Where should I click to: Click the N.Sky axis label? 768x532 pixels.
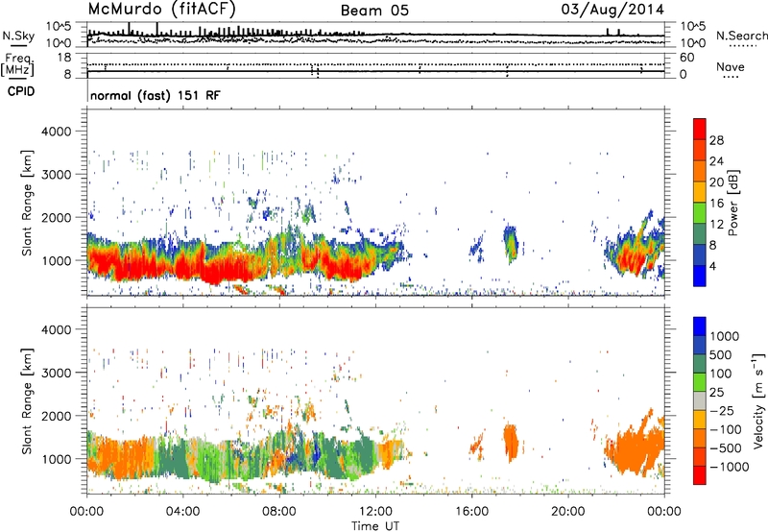pyautogui.click(x=18, y=36)
